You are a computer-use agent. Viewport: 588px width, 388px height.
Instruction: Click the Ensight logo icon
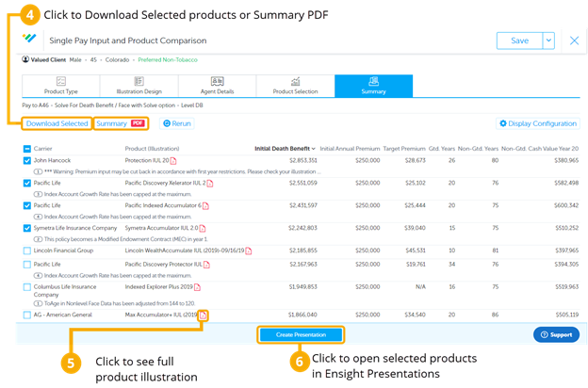[29, 38]
